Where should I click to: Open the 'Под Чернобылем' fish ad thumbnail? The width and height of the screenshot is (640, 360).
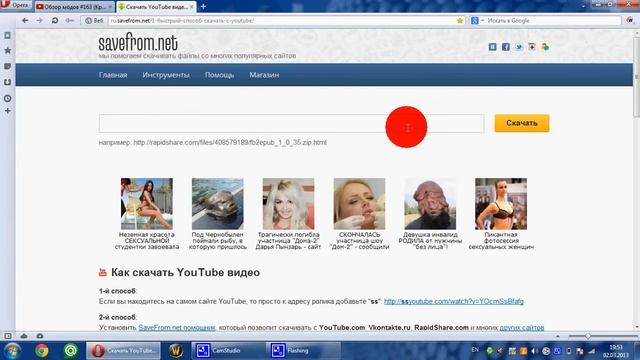tap(218, 203)
